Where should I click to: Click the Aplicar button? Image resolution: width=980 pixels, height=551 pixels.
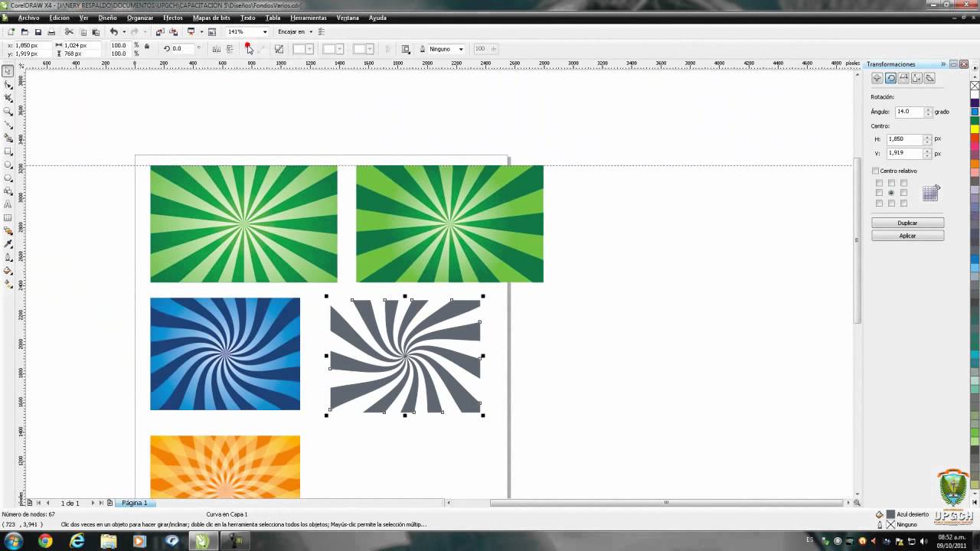pyautogui.click(x=907, y=236)
